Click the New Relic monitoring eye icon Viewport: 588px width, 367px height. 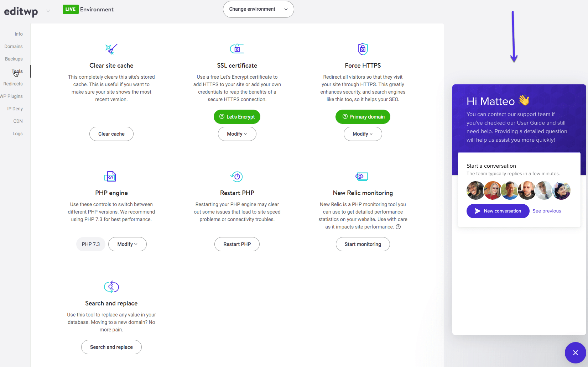pos(362,176)
